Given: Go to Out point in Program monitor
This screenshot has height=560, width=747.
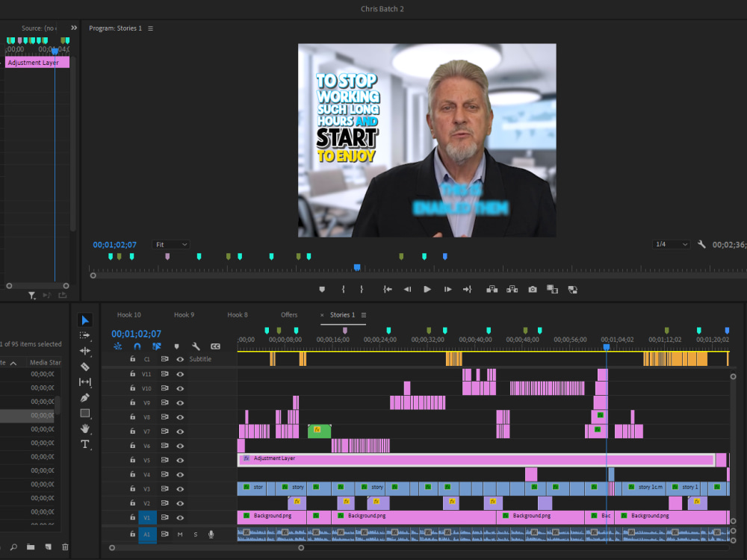Looking at the screenshot, I should [x=467, y=289].
